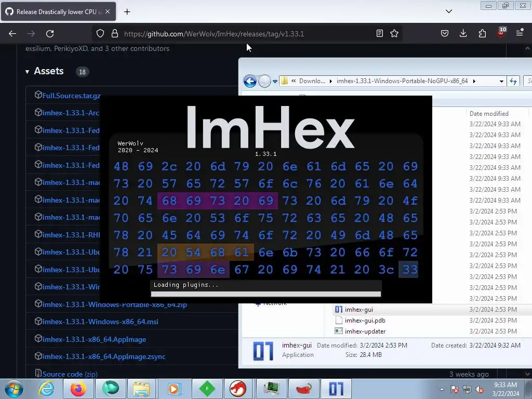Open the green diamond F taskbar app
The height and width of the screenshot is (399, 532).
[207, 389]
